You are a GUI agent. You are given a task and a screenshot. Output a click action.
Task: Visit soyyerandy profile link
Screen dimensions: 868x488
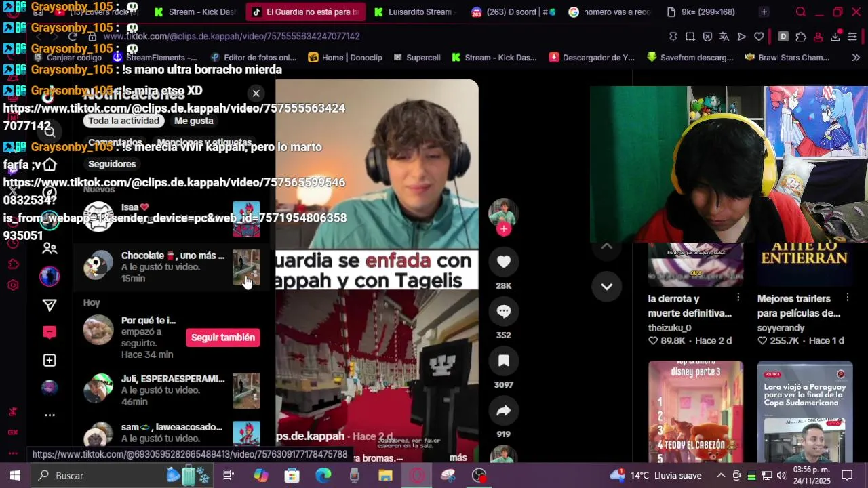781,328
